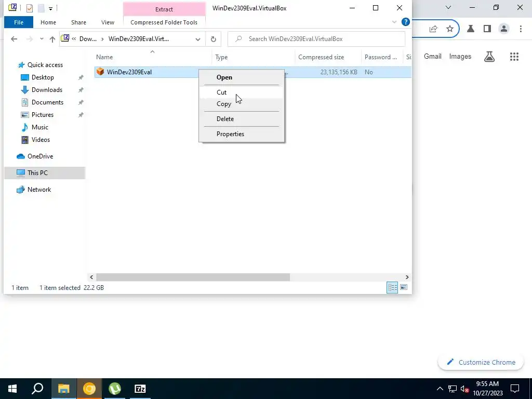
Task: Select Quick access in navigation pane
Action: (x=45, y=65)
